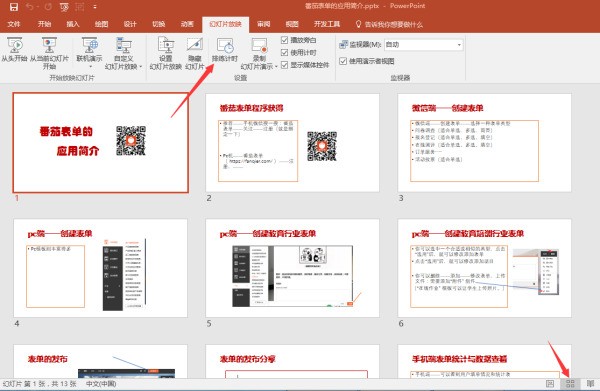Click the slide count 幻灯片 第1张，共13张
This screenshot has height=391, width=600.
(40, 384)
